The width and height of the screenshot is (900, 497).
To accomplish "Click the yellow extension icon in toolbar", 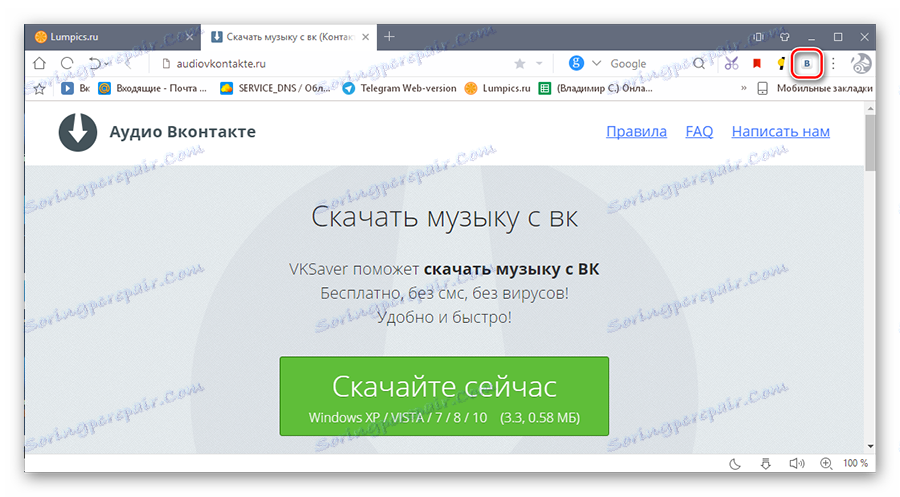I will (781, 64).
